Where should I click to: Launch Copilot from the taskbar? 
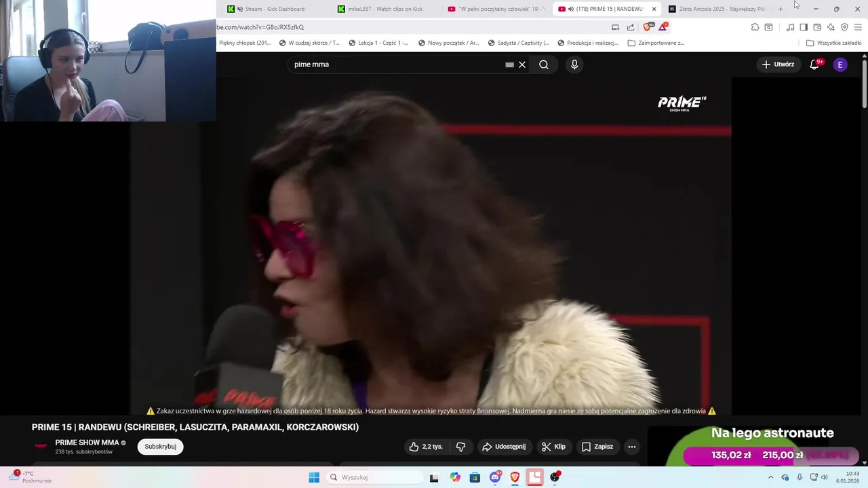[455, 477]
